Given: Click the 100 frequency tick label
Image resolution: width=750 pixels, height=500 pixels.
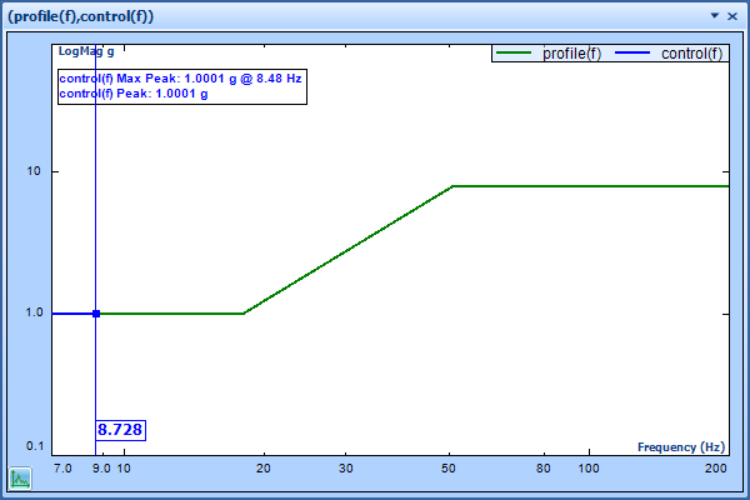Looking at the screenshot, I should tap(589, 468).
